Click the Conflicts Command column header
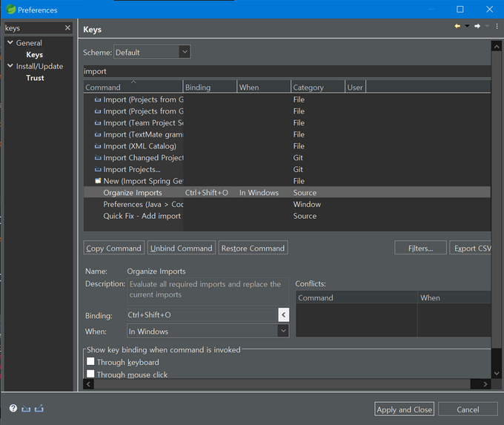 (357, 297)
